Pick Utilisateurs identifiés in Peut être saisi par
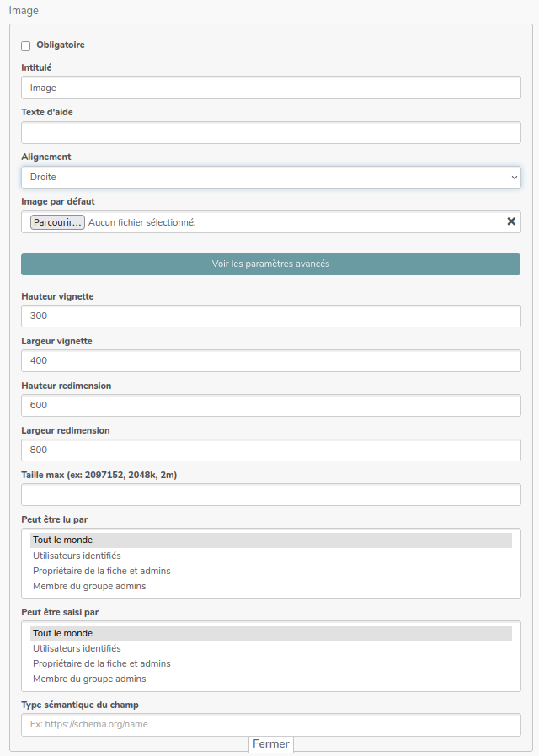The width and height of the screenshot is (539, 756). pos(77,648)
